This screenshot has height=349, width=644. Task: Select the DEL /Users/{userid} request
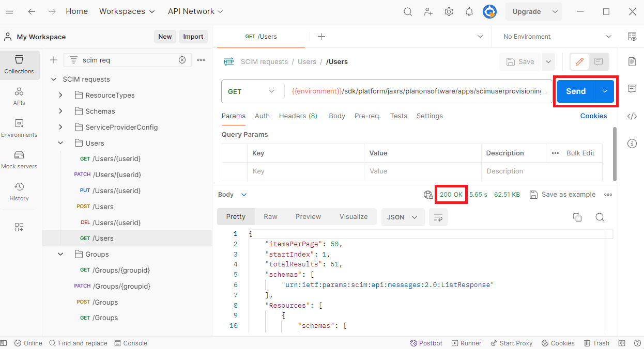pos(127,223)
